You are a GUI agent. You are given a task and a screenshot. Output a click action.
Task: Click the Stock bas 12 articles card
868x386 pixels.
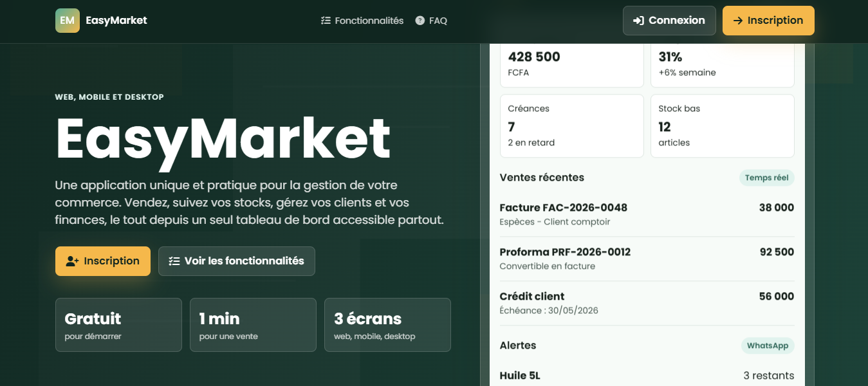coord(723,126)
